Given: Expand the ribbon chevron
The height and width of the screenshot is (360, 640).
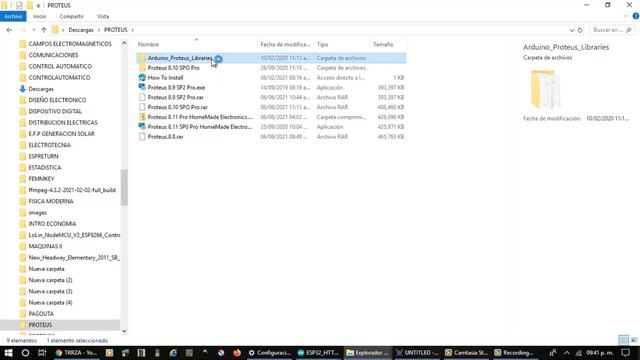Looking at the screenshot, I should coord(626,16).
